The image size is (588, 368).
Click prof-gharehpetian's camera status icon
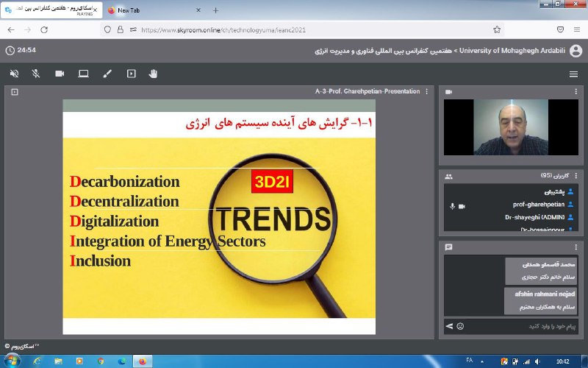[462, 206]
